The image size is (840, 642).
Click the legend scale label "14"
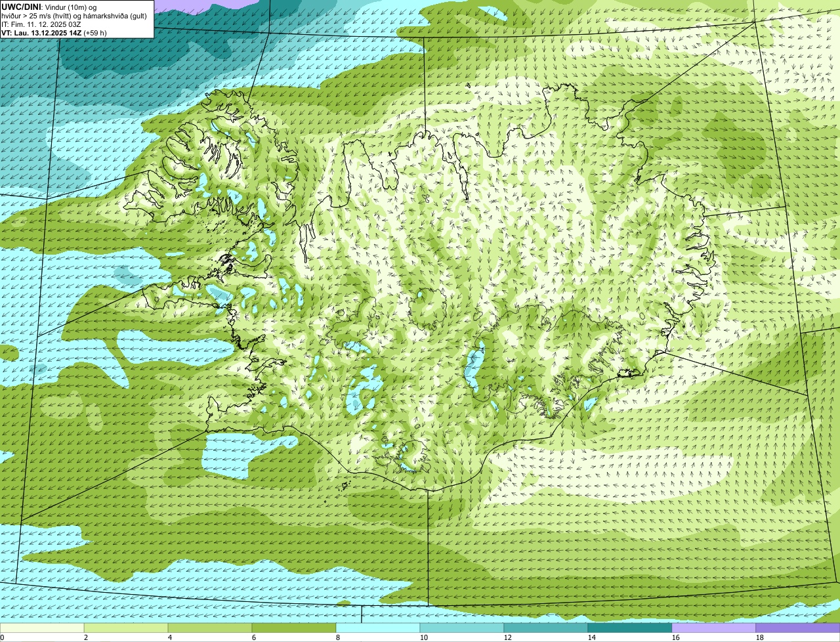[592, 637]
